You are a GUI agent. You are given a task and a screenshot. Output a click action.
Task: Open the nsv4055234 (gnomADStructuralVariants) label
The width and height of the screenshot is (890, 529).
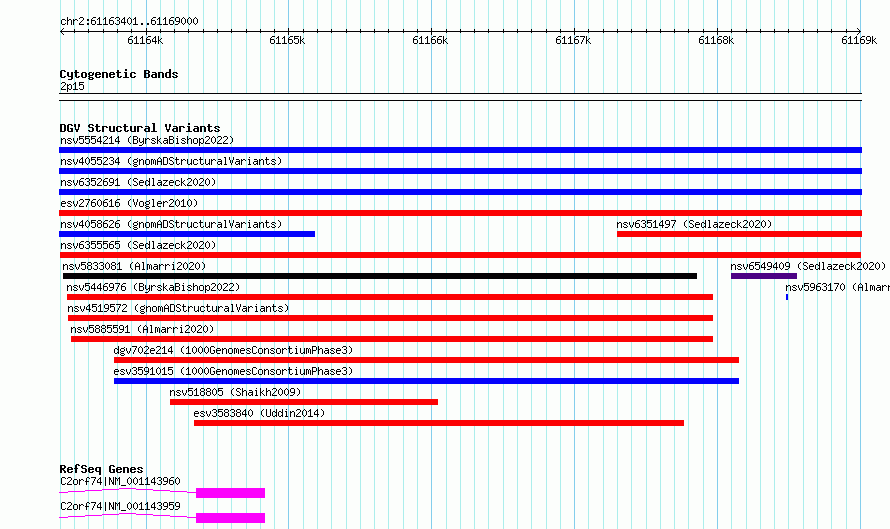click(171, 161)
